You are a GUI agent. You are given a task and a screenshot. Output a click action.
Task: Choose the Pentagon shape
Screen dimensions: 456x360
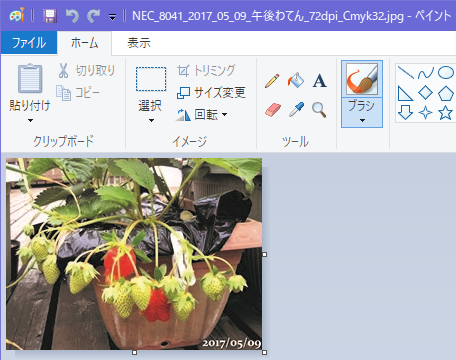tap(446, 93)
